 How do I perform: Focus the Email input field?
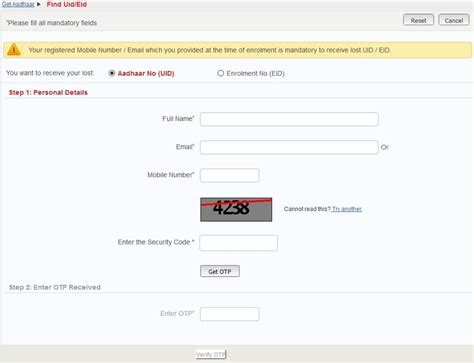289,147
